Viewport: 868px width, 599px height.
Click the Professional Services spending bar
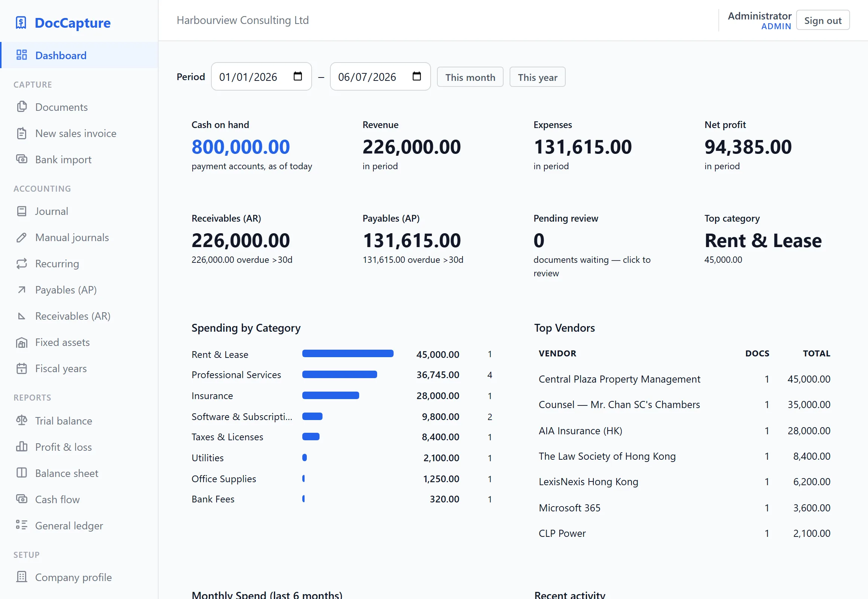coord(339,375)
